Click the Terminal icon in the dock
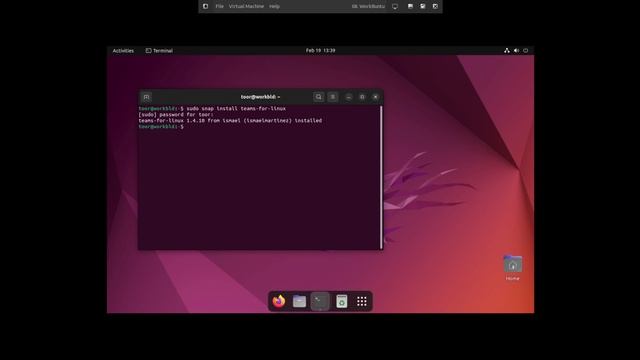The image size is (640, 360). point(320,302)
